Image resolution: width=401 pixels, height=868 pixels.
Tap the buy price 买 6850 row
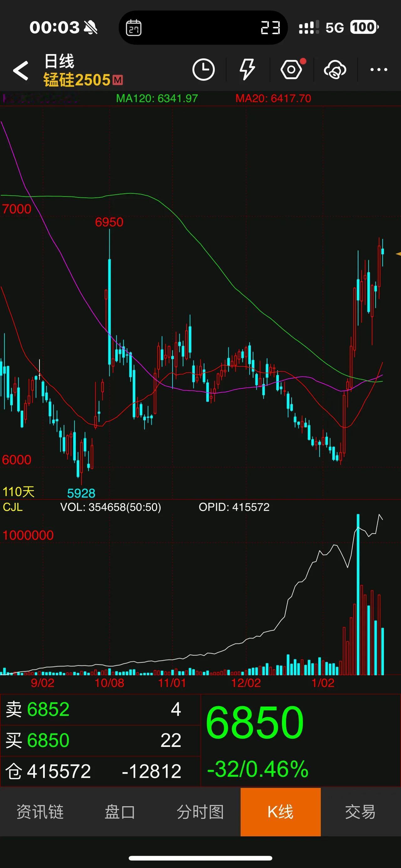(101, 741)
